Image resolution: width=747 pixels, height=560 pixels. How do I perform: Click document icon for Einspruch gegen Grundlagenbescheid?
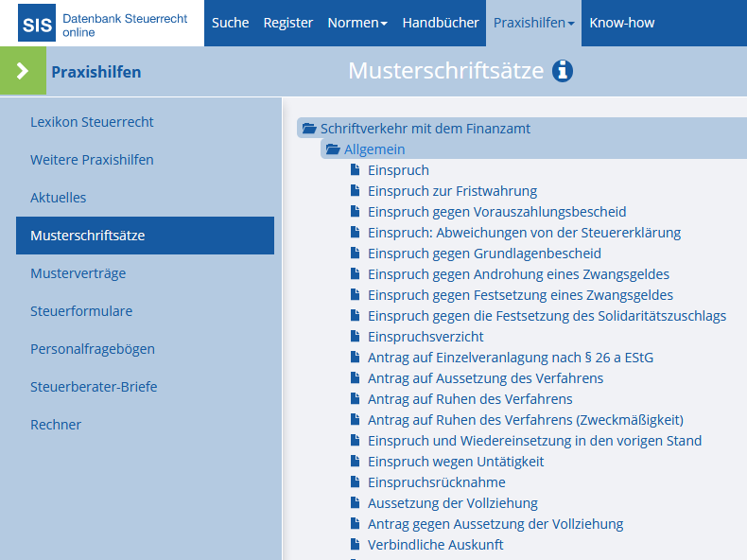355,254
